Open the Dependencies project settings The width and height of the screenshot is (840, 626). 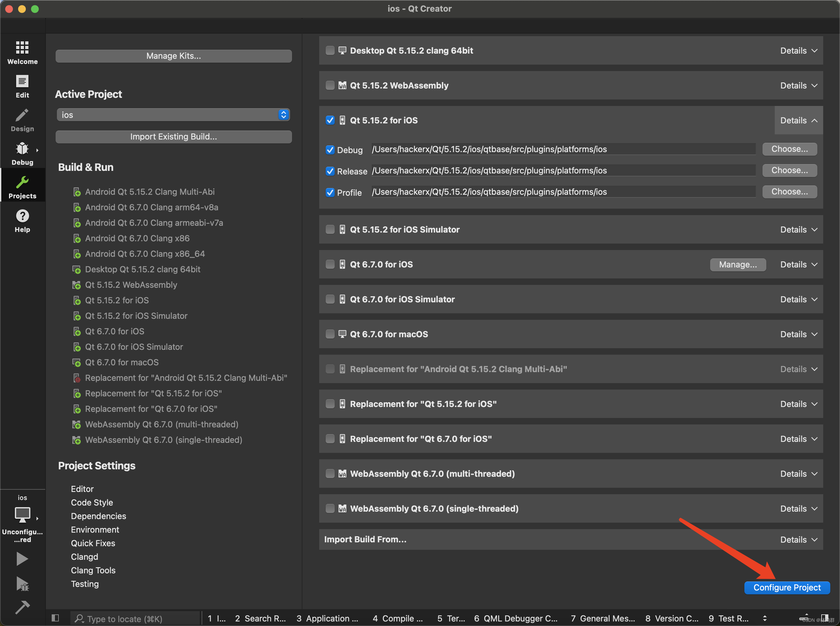[x=99, y=516]
